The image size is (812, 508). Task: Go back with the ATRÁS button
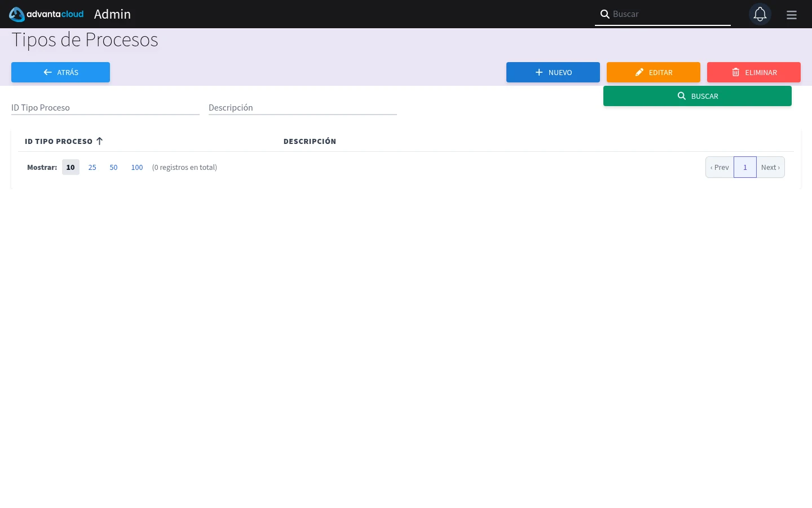(60, 72)
